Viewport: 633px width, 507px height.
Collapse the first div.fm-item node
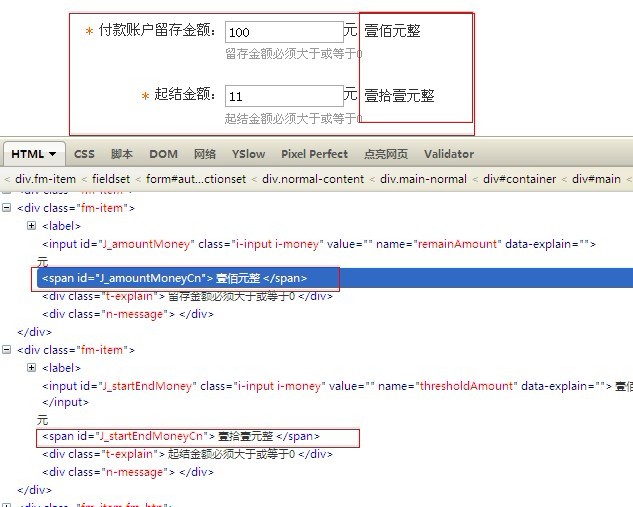8,208
